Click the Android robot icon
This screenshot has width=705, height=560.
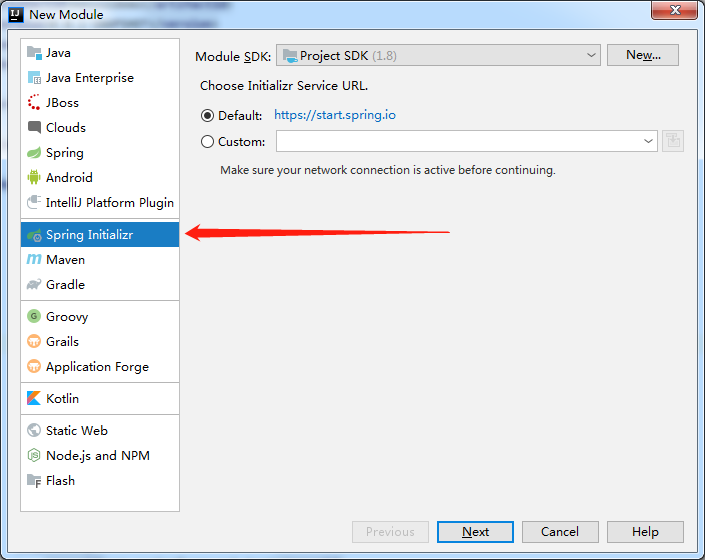pyautogui.click(x=34, y=177)
